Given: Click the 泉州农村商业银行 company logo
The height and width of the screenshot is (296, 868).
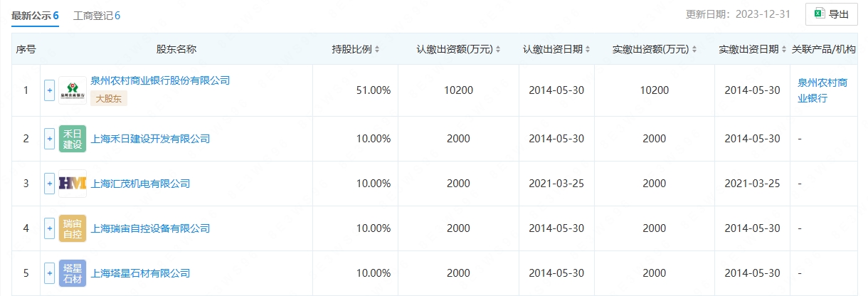Looking at the screenshot, I should [x=73, y=90].
